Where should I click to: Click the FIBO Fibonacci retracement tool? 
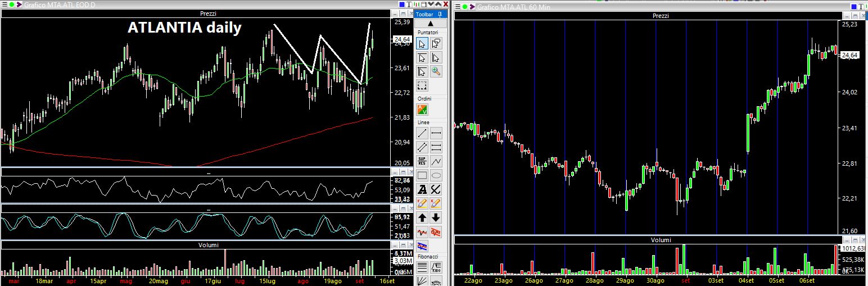pos(436,266)
